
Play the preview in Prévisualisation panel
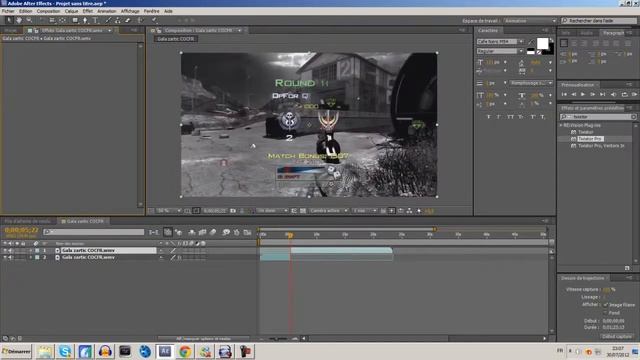point(583,94)
